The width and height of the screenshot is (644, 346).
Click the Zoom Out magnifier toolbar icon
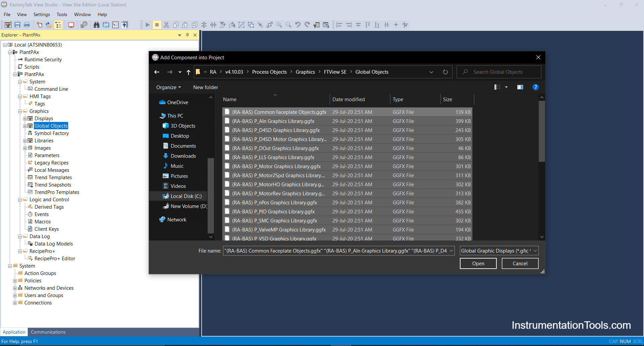pos(288,25)
